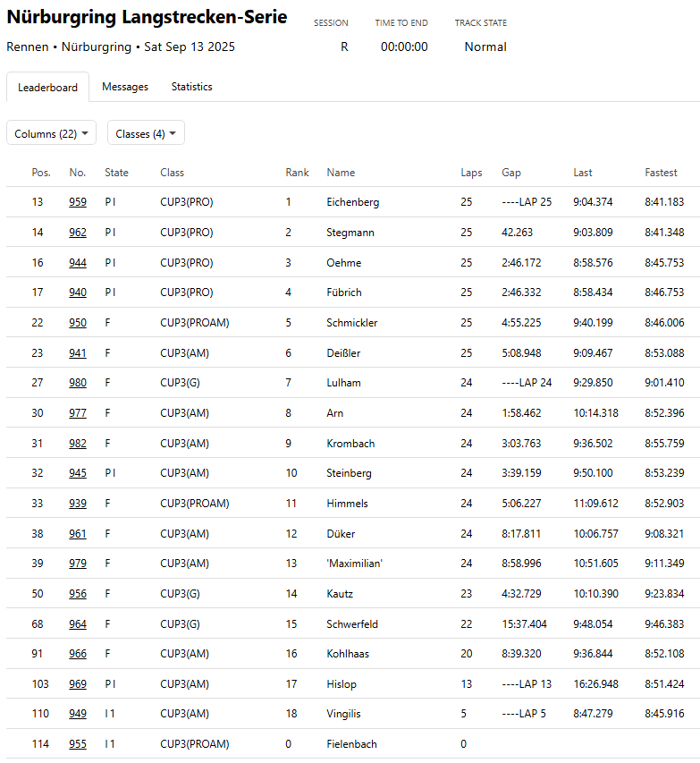Screen dimensions: 700x763
Task: Click the No. column header
Action: click(x=78, y=173)
